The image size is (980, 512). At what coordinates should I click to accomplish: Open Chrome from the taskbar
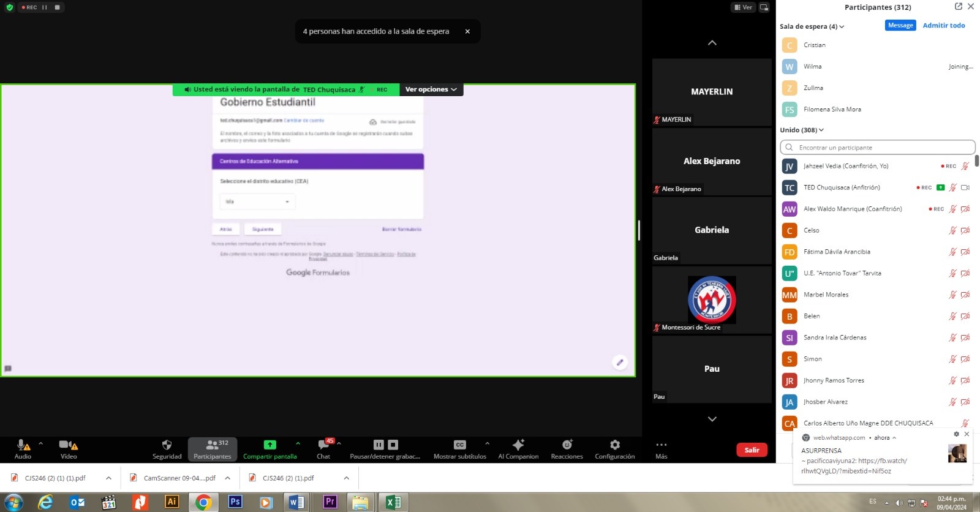[x=203, y=502]
